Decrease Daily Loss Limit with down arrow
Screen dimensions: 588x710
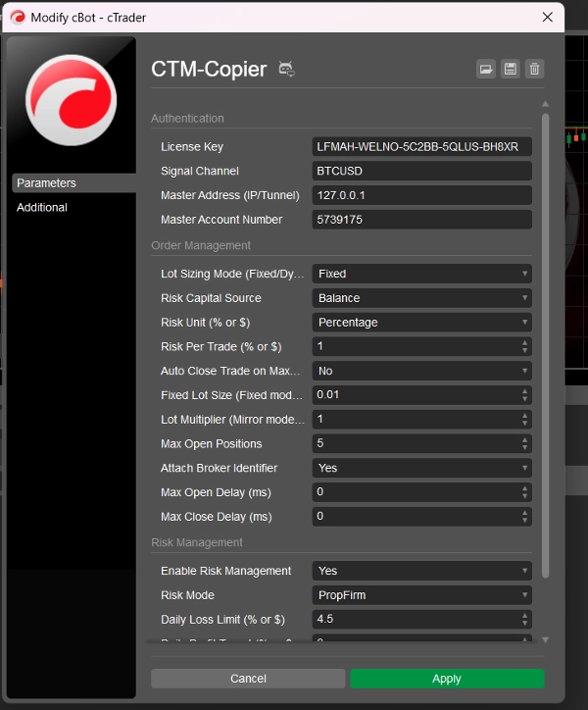click(x=524, y=623)
